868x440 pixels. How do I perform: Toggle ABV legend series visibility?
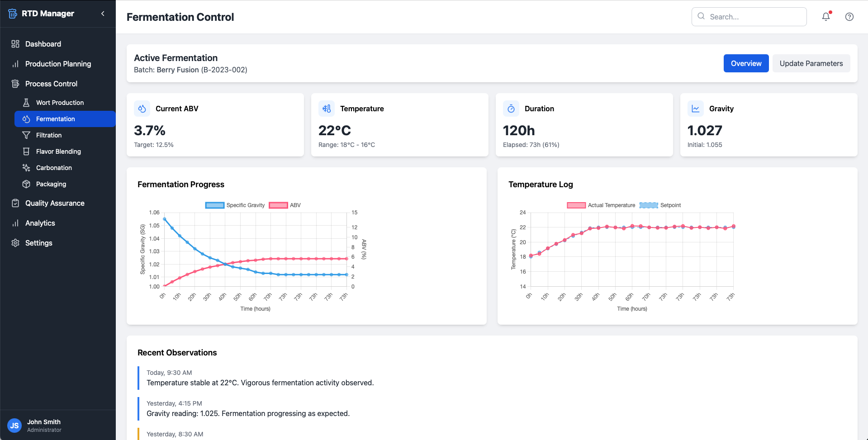(285, 205)
